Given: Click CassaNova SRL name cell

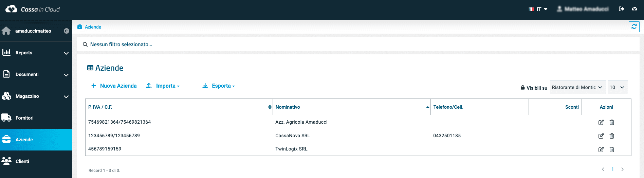Looking at the screenshot, I should click(293, 136).
